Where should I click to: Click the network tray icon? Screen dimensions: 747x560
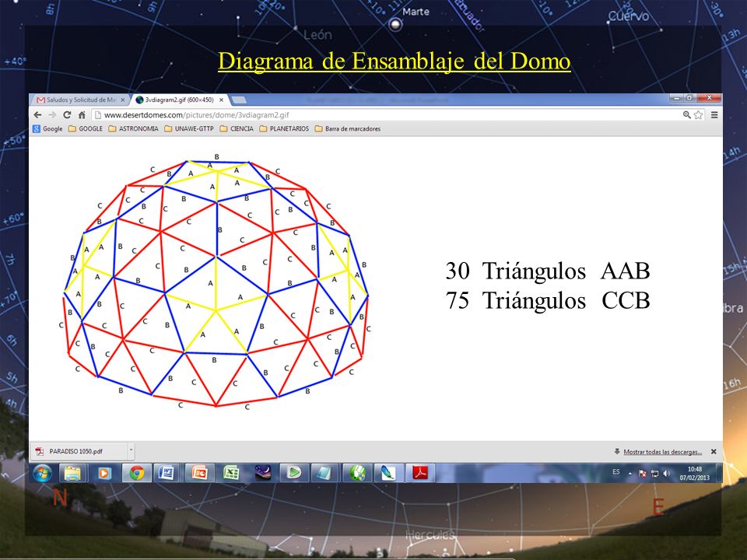(x=654, y=474)
